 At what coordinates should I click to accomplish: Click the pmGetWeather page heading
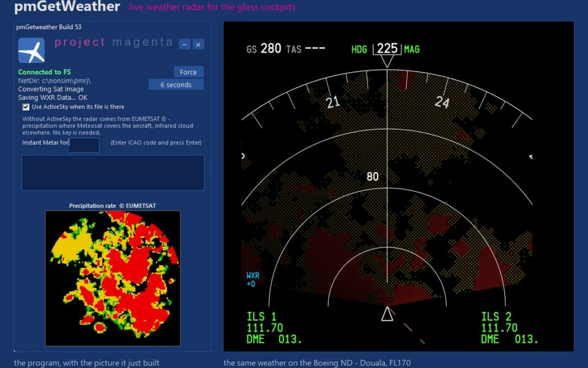[x=67, y=7]
